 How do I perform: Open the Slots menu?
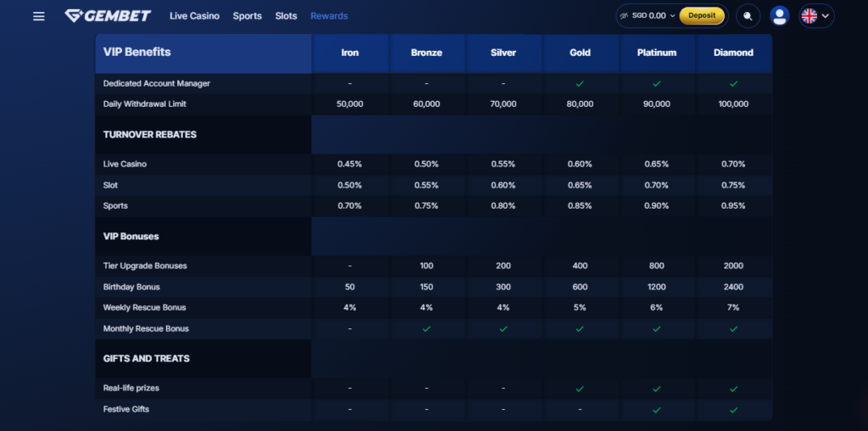[287, 16]
